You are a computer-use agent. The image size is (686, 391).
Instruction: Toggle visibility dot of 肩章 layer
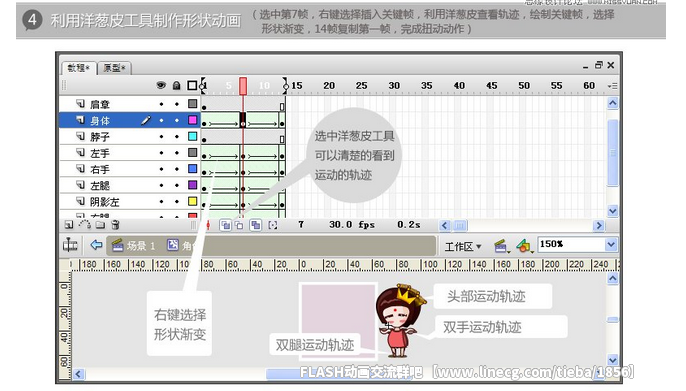(161, 104)
